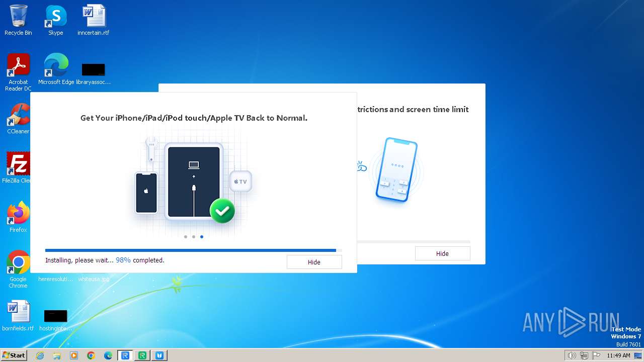Switch to the blue R installer taskbar item
Viewport: 644px width, 362px height.
pos(125,355)
